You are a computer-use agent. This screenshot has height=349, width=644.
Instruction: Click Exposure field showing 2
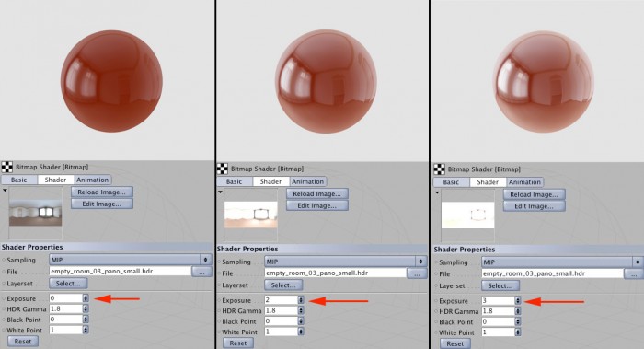tap(281, 299)
